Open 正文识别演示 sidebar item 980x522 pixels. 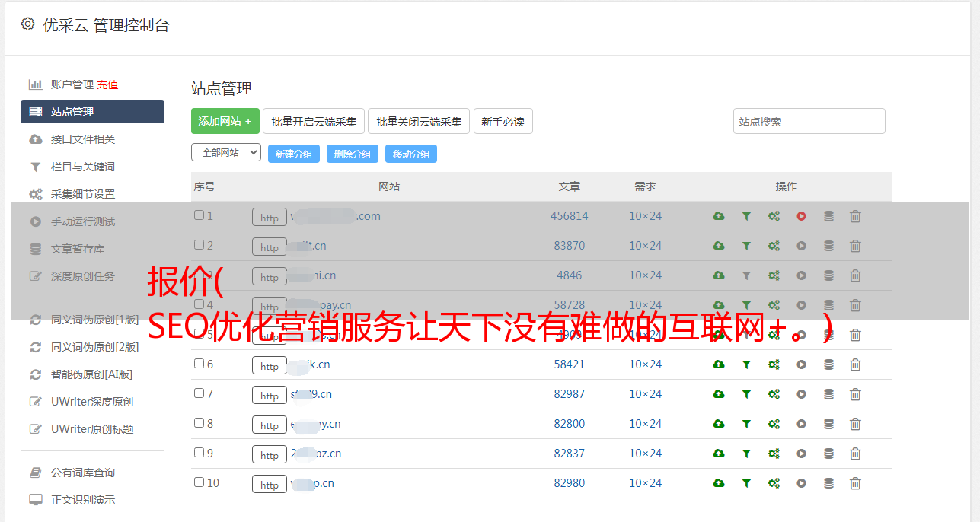(83, 500)
